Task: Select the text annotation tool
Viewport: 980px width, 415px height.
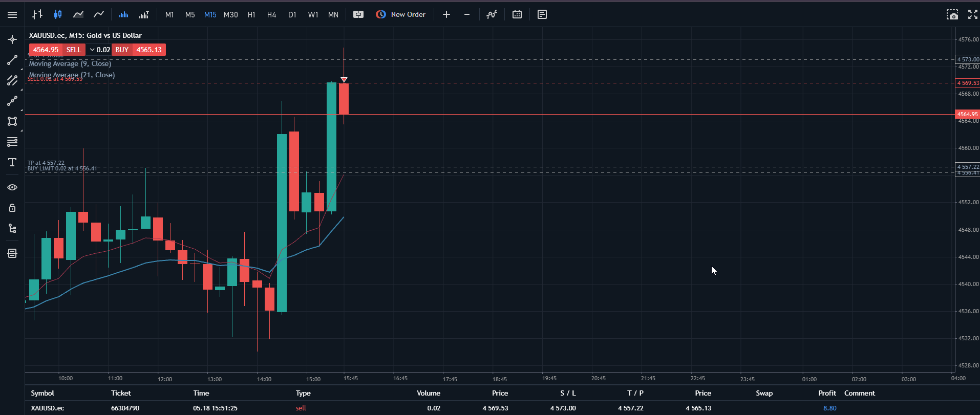Action: (x=12, y=162)
